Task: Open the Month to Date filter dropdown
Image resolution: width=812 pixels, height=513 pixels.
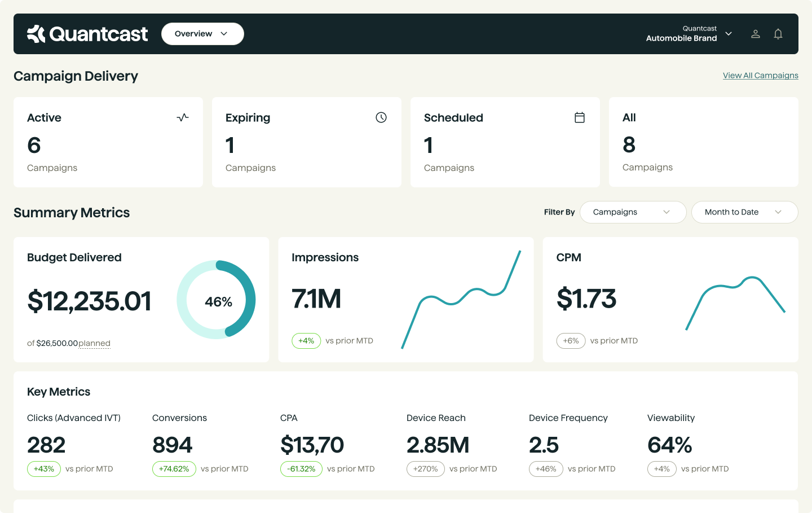Action: [x=744, y=212]
